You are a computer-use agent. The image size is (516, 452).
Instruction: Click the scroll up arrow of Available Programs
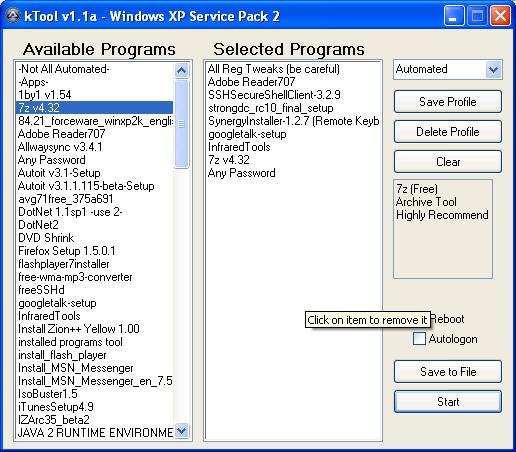tap(182, 70)
